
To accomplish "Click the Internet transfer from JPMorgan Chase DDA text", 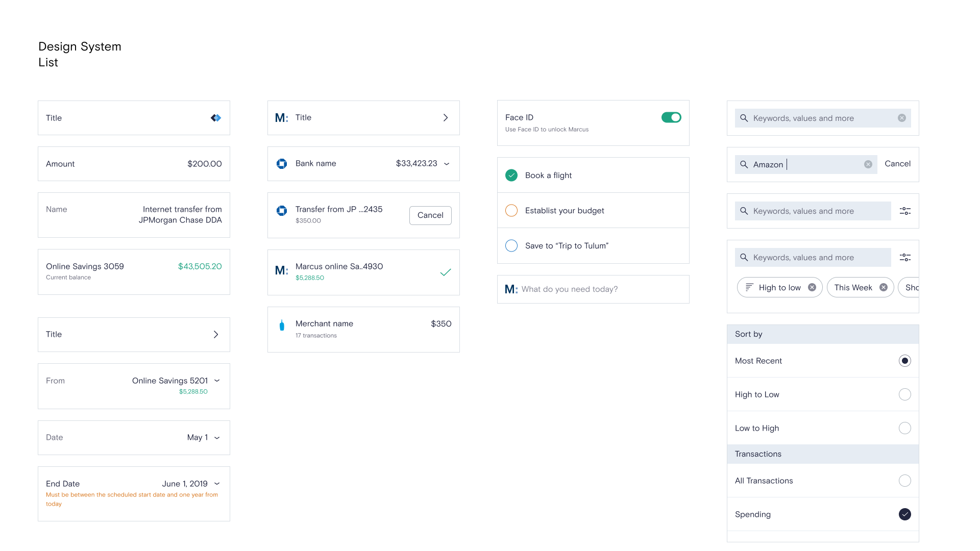I will click(x=180, y=215).
